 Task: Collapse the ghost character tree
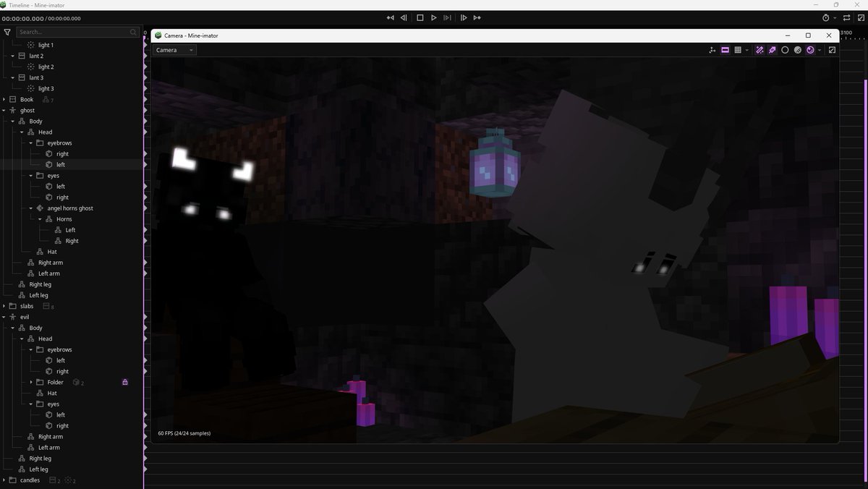pyautogui.click(x=4, y=110)
